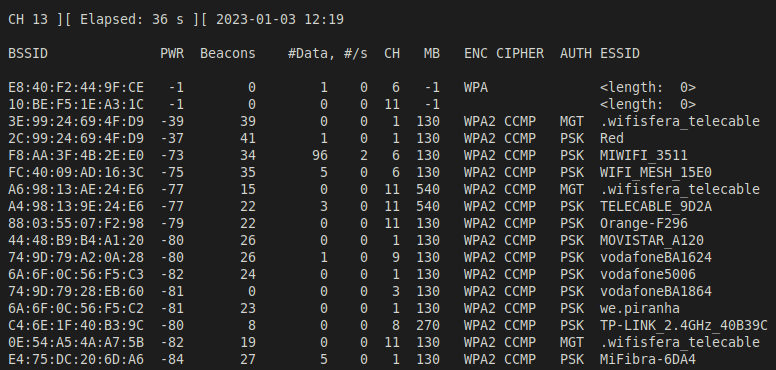The height and width of the screenshot is (370, 776).
Task: Select BSSID 6A:6F:0C:56:F5:C3
Action: 76,274
